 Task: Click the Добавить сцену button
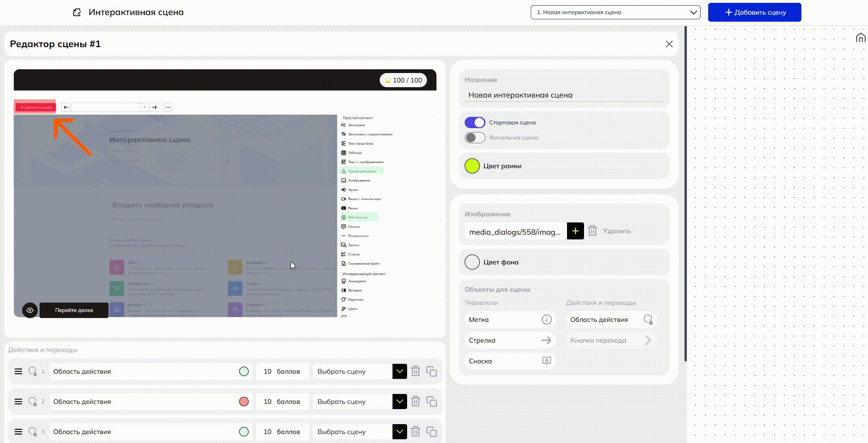(754, 12)
